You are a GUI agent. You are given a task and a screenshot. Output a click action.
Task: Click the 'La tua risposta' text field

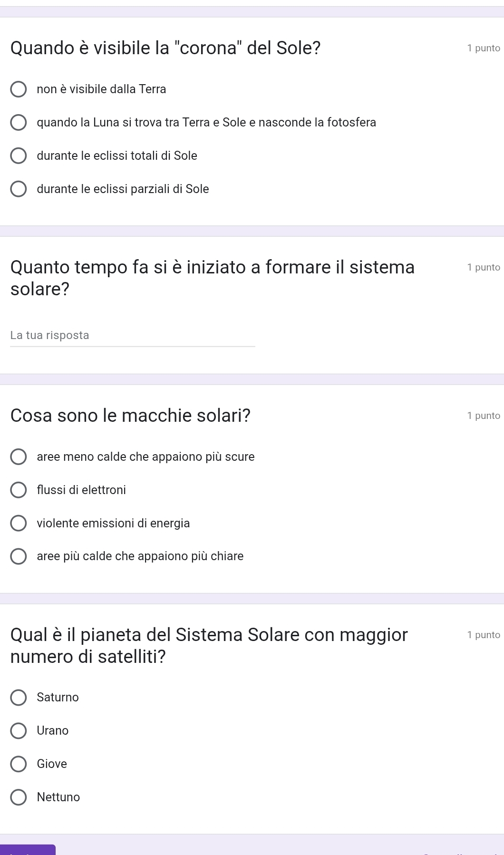click(x=132, y=336)
